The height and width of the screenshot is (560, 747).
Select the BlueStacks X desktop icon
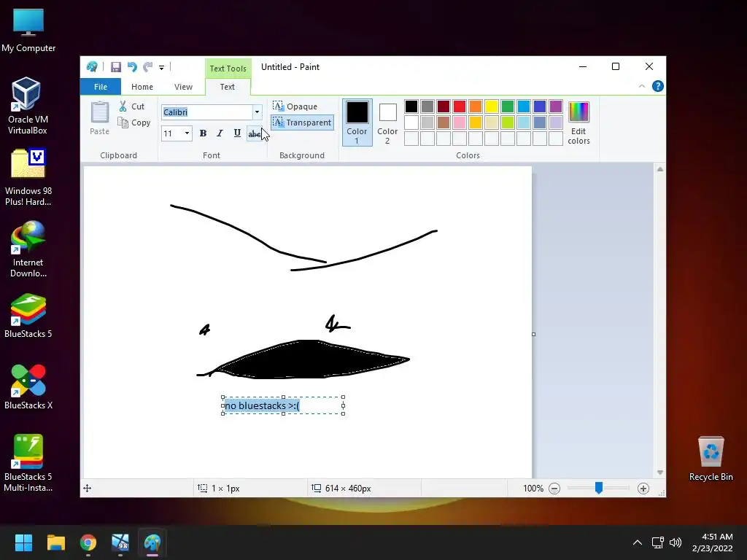coord(28,386)
